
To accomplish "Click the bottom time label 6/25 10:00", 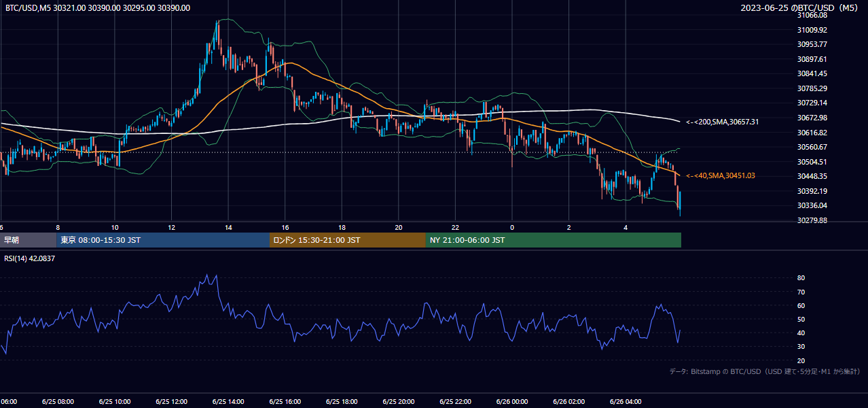I will [x=114, y=401].
